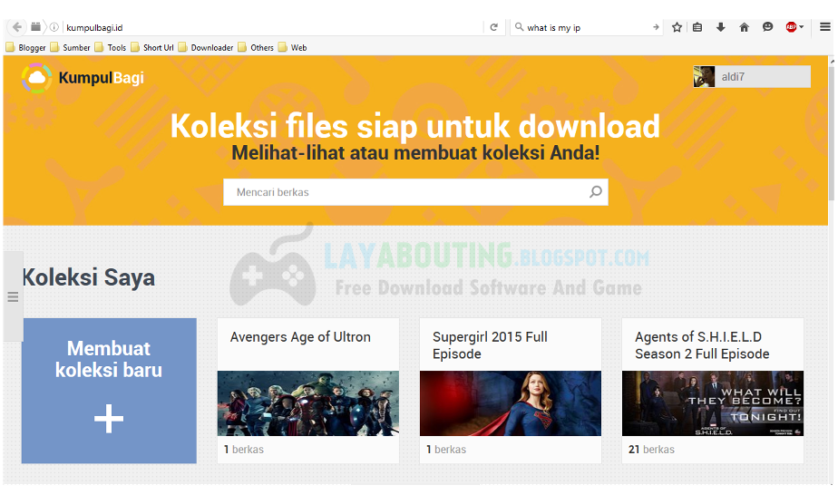Show bookmarks list icon in toolbar
Image resolution: width=838 pixels, height=504 pixels.
coord(697,27)
